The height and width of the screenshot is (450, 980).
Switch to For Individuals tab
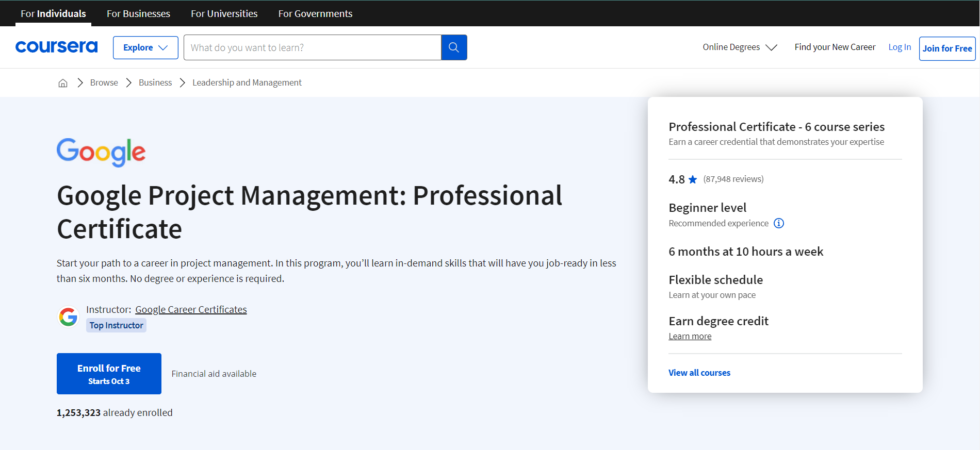[x=53, y=13]
